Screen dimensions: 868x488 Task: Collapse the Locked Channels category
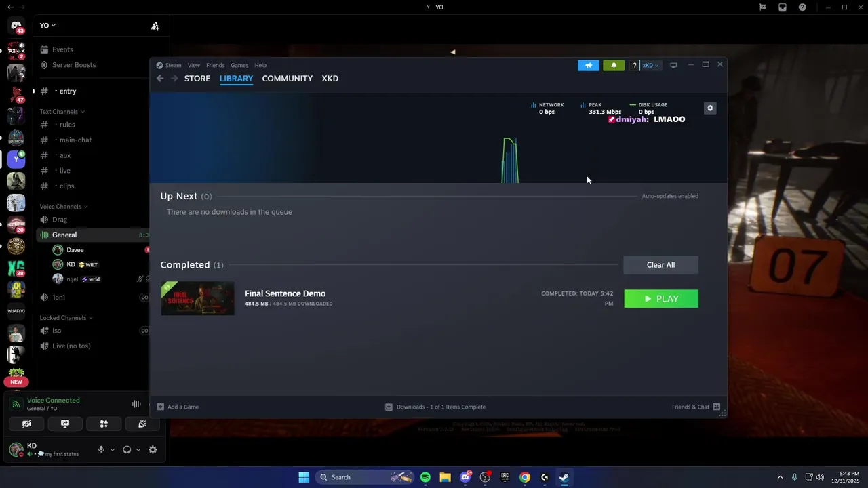pyautogui.click(x=66, y=318)
